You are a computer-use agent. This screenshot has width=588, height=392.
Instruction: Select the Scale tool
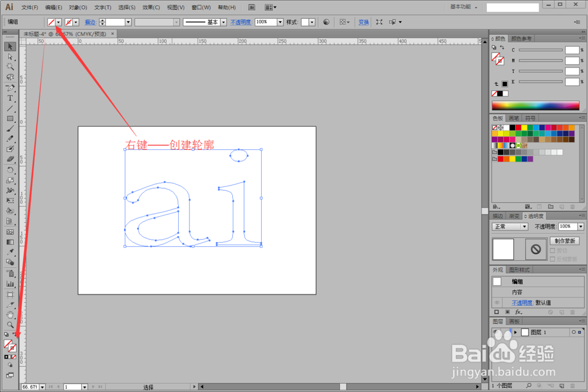tap(10, 180)
